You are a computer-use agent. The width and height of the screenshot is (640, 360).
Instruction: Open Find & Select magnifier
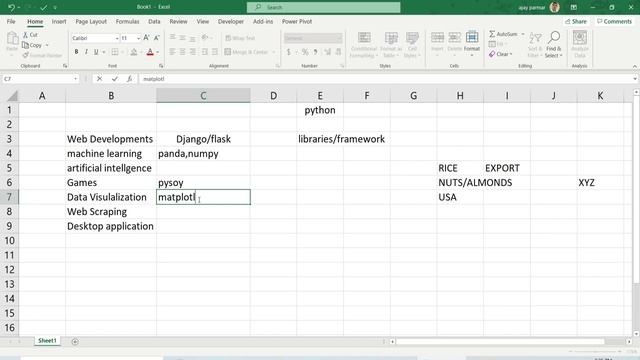(x=554, y=44)
